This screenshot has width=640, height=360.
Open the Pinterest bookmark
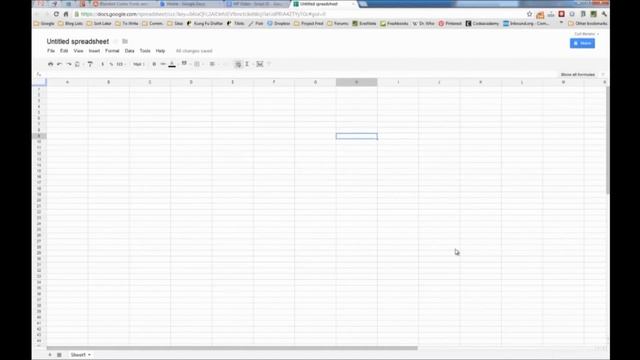(450, 24)
